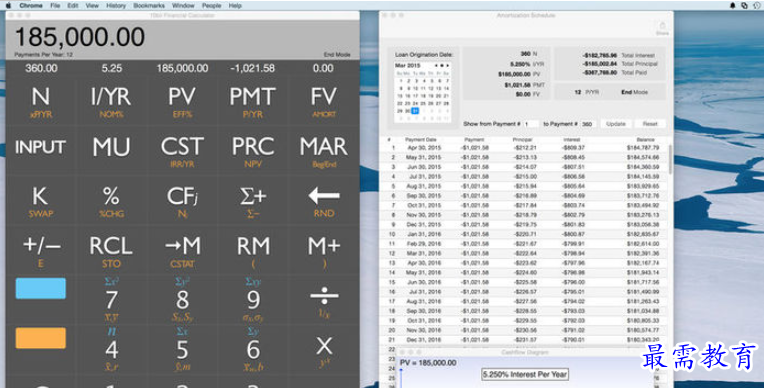Click digit 7 on the keypad
This screenshot has width=764, height=388.
[111, 300]
